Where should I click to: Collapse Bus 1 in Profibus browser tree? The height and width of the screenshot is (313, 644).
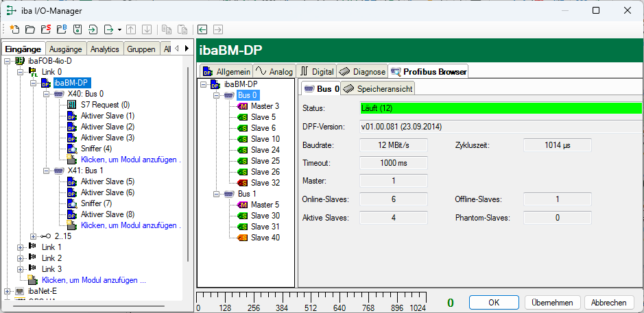click(x=216, y=194)
